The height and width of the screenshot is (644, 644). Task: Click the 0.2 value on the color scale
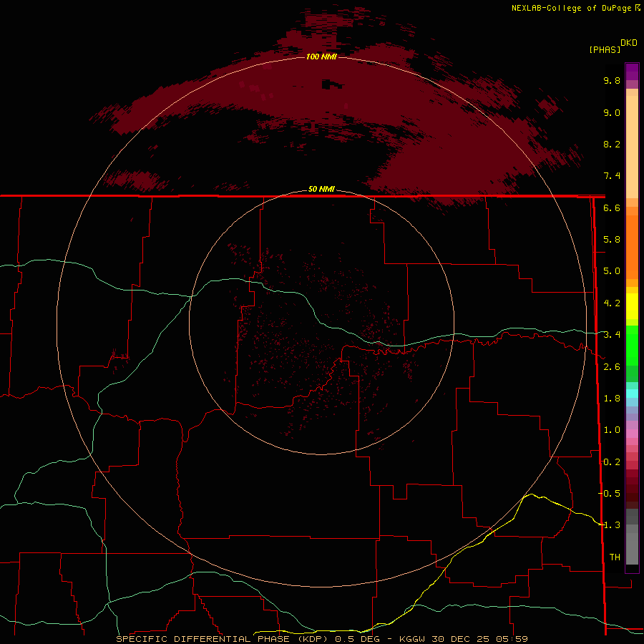(612, 462)
